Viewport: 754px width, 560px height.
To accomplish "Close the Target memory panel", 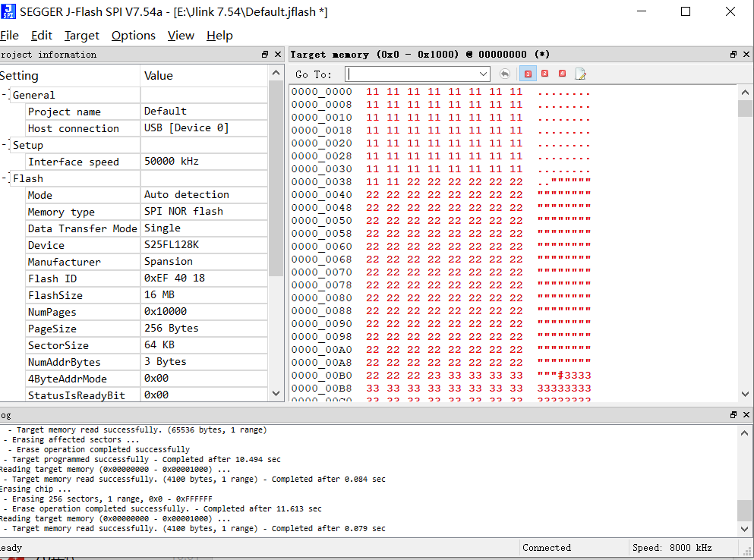I will click(x=746, y=55).
